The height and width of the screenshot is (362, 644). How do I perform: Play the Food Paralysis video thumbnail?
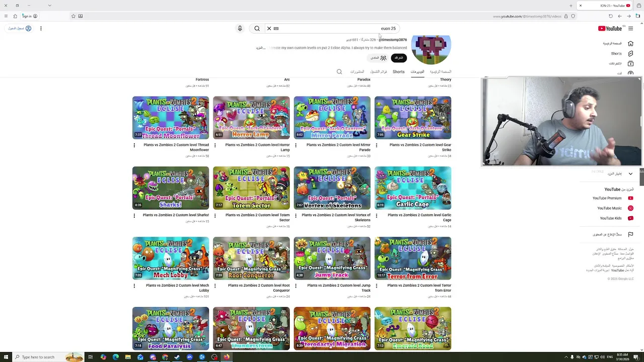(x=171, y=329)
